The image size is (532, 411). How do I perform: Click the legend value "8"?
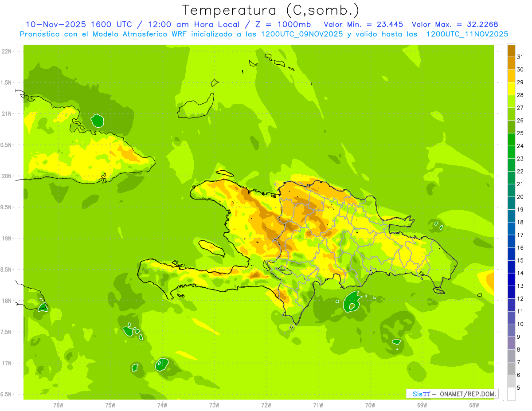tap(519, 349)
